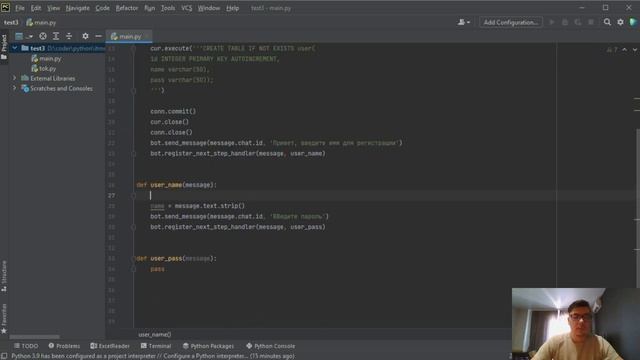Click the Python interpreter status message

[153, 356]
